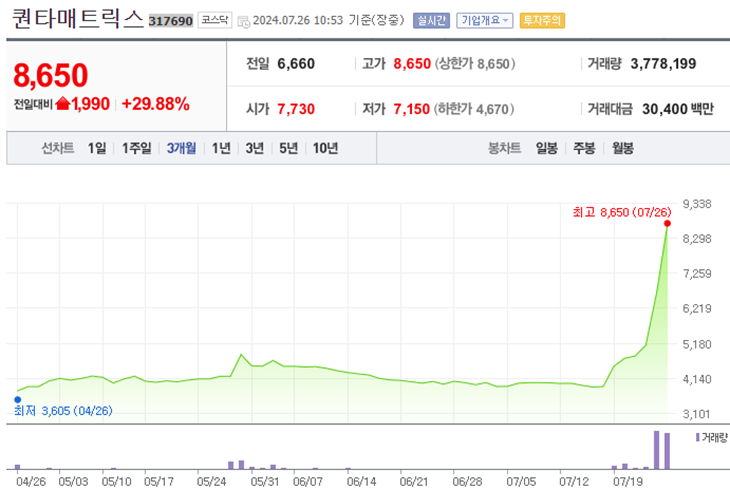Screen dimensions: 730x490
Task: Click the 05/31 date axis label
Action: point(265,481)
